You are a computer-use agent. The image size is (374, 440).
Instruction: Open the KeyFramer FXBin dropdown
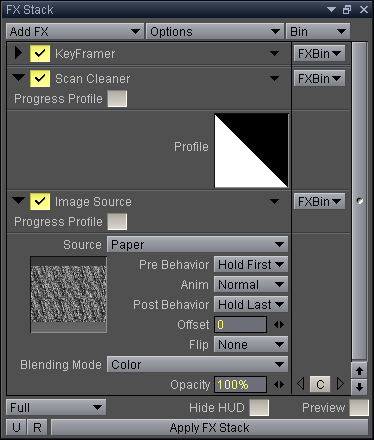point(319,53)
